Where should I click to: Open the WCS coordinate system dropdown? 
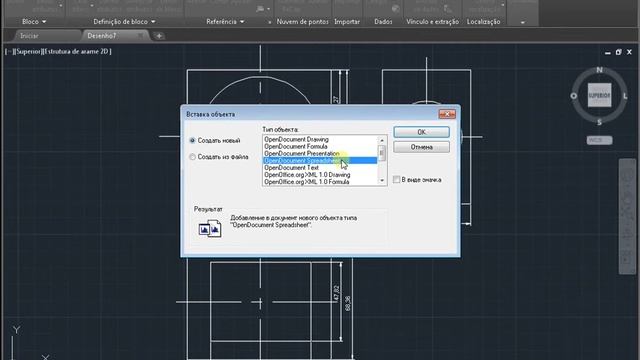click(x=599, y=140)
